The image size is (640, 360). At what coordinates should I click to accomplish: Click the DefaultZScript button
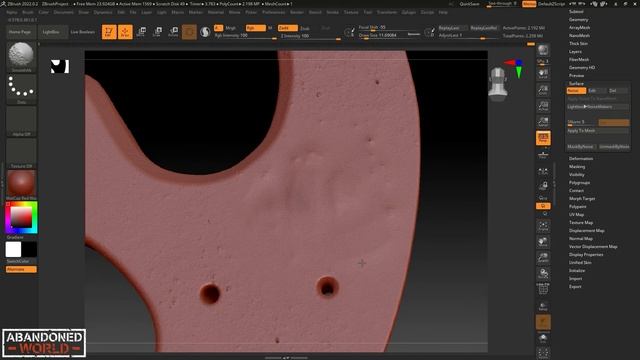[551, 4]
